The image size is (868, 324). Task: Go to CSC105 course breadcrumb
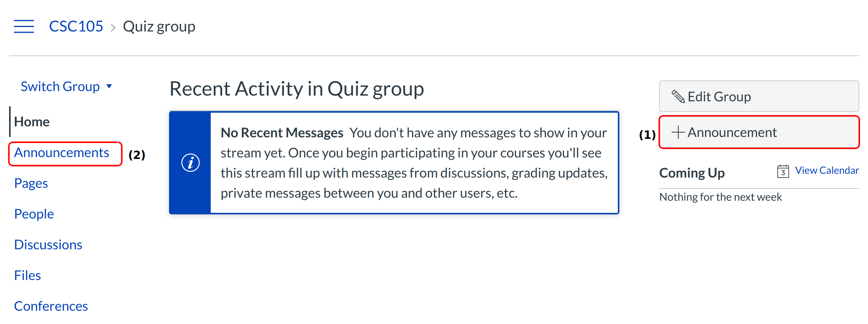coord(76,27)
